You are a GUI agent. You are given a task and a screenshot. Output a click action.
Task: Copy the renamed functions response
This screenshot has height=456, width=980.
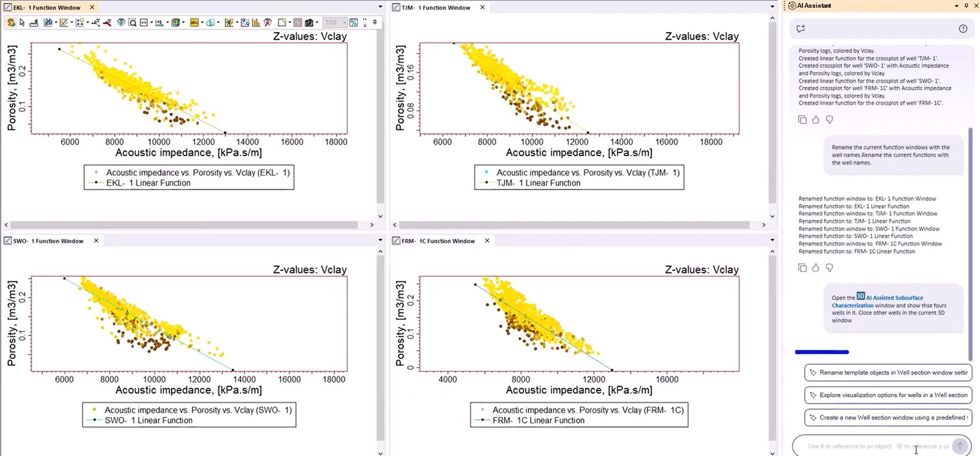802,268
